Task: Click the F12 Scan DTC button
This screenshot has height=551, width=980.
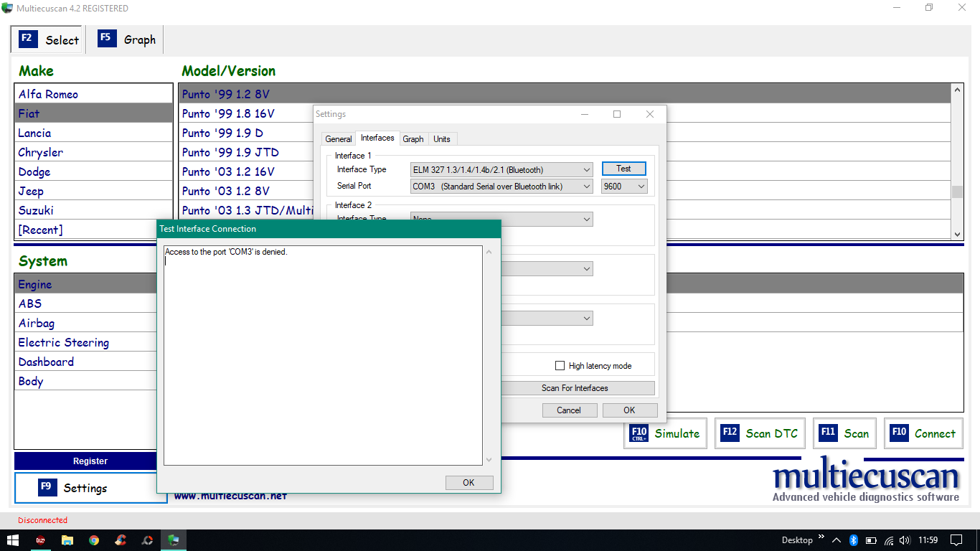Action: point(760,433)
